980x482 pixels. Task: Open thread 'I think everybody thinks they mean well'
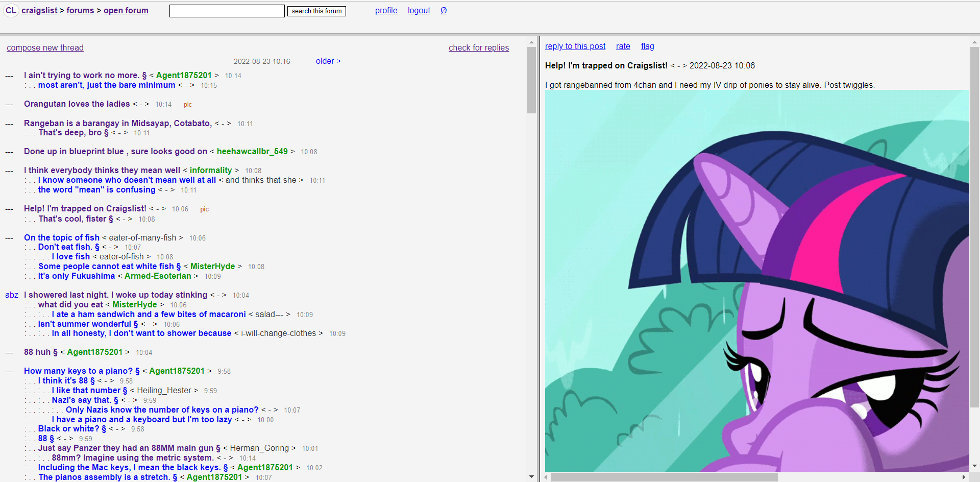click(102, 170)
